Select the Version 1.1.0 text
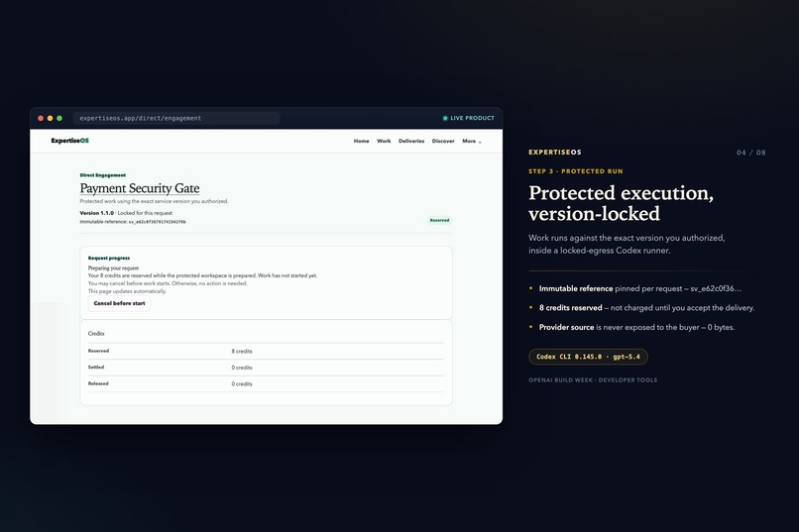Image resolution: width=799 pixels, height=532 pixels. (97, 213)
